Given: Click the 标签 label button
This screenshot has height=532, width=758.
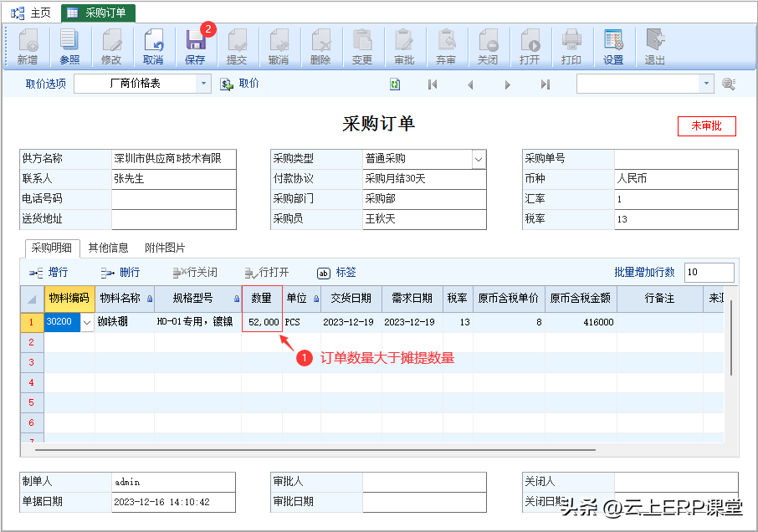Looking at the screenshot, I should pyautogui.click(x=336, y=273).
